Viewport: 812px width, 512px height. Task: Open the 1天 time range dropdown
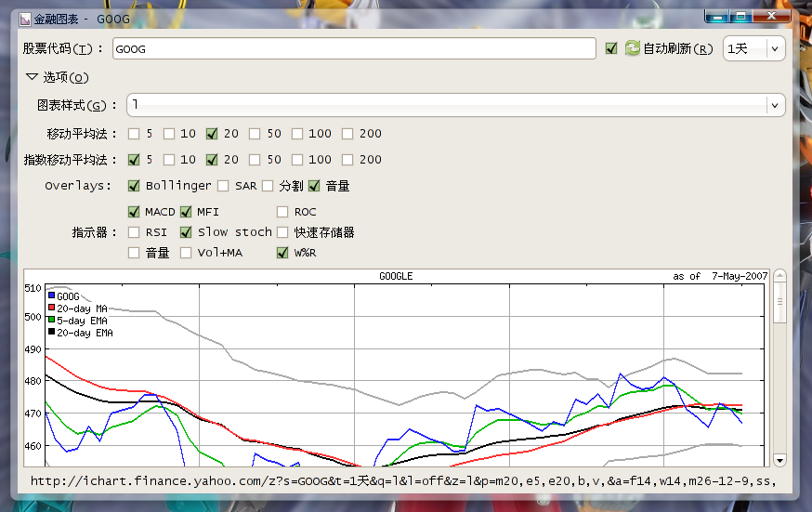pyautogui.click(x=754, y=48)
